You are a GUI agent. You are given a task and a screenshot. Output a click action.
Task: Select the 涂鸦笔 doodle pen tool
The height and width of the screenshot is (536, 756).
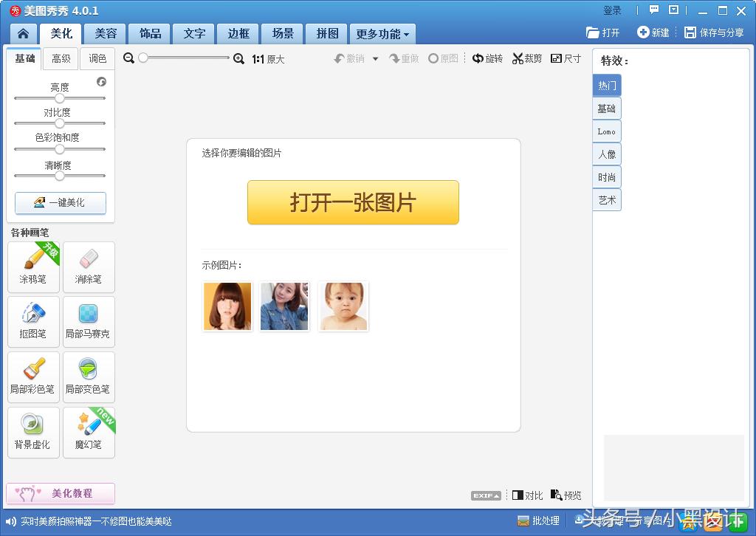(33, 267)
